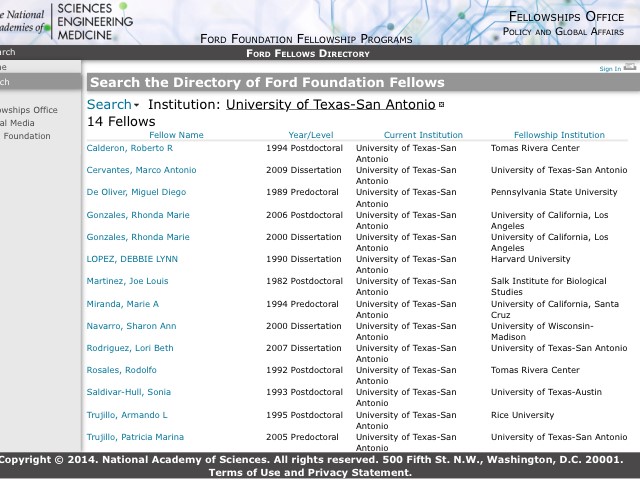Image resolution: width=640 pixels, height=501 pixels.
Task: Open fellow Saldivar-Hull, Sonia
Action: (129, 392)
